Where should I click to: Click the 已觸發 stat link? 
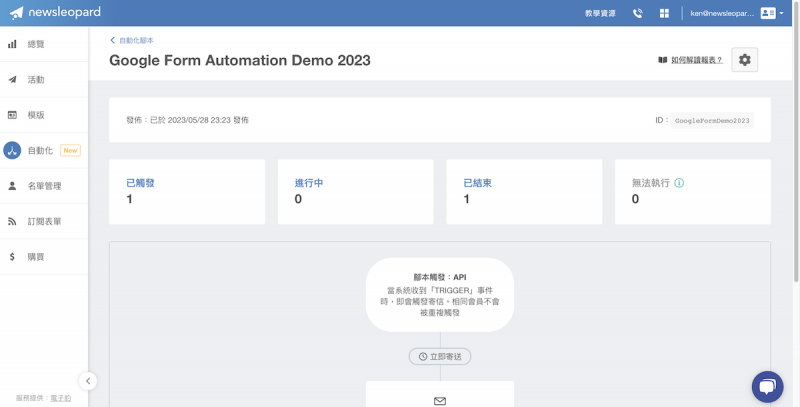coord(140,183)
